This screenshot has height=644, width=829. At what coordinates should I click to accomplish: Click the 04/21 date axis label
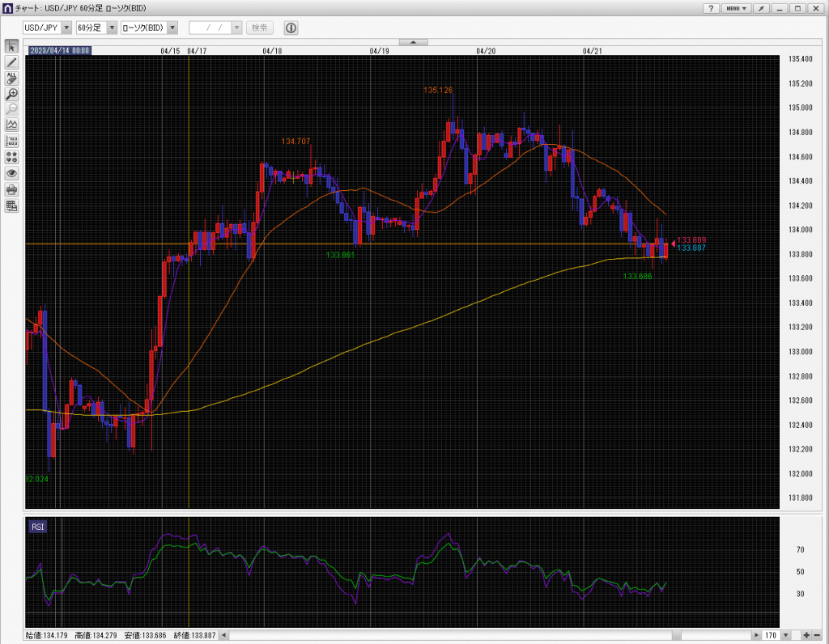(x=592, y=51)
